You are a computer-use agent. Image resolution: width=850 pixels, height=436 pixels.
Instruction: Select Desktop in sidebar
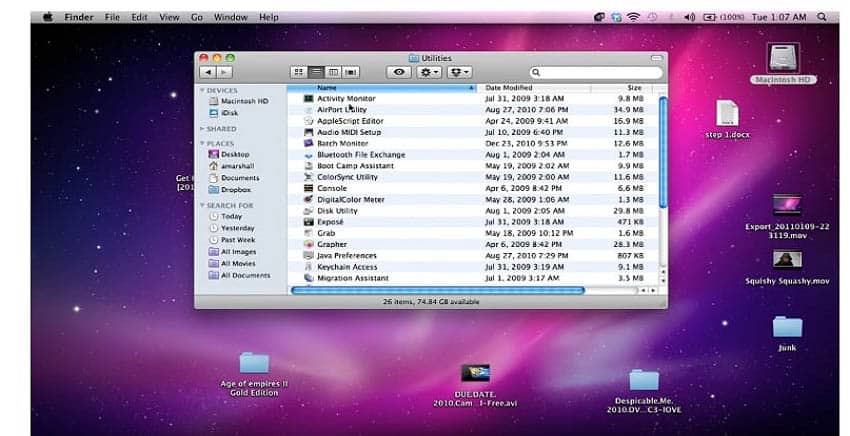[229, 155]
